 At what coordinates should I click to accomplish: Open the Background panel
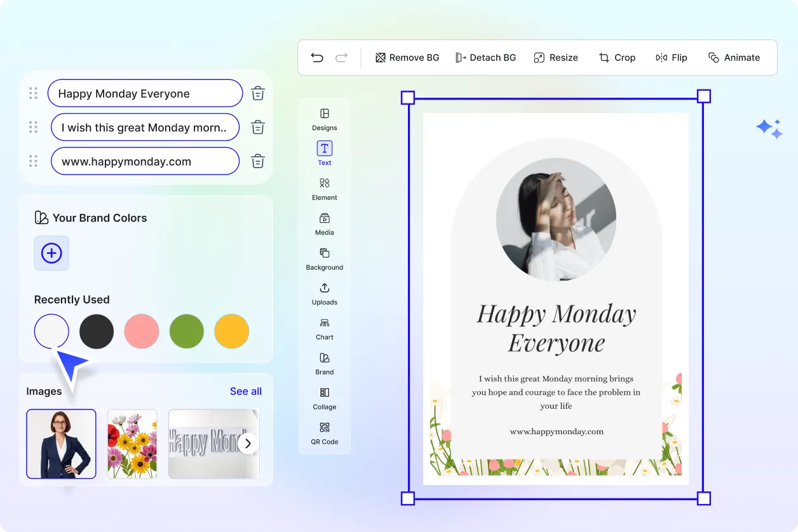pos(324,259)
